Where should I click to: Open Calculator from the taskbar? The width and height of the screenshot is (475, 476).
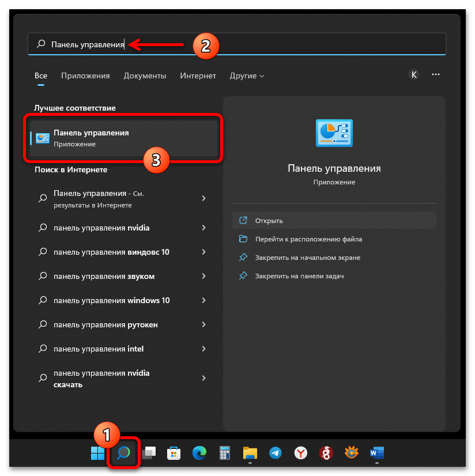click(x=225, y=453)
